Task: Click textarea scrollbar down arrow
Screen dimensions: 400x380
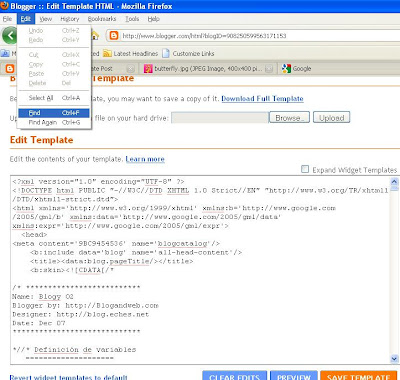Action: pos(394,359)
